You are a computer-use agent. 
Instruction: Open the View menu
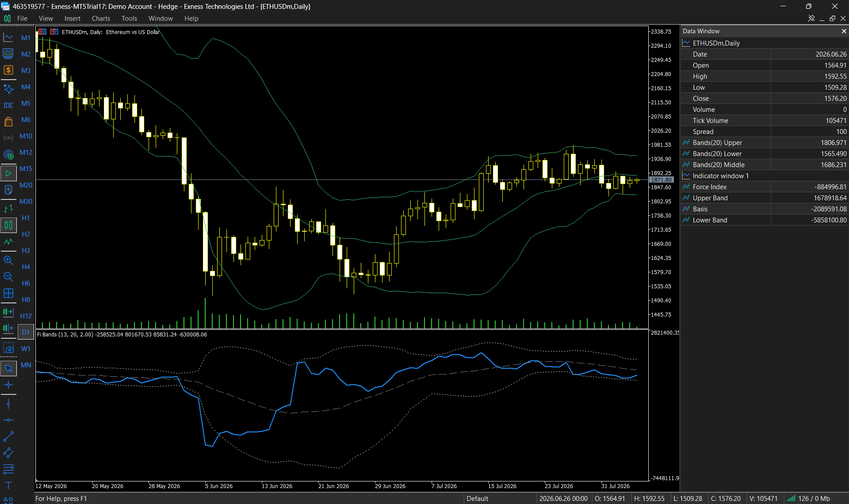(46, 18)
